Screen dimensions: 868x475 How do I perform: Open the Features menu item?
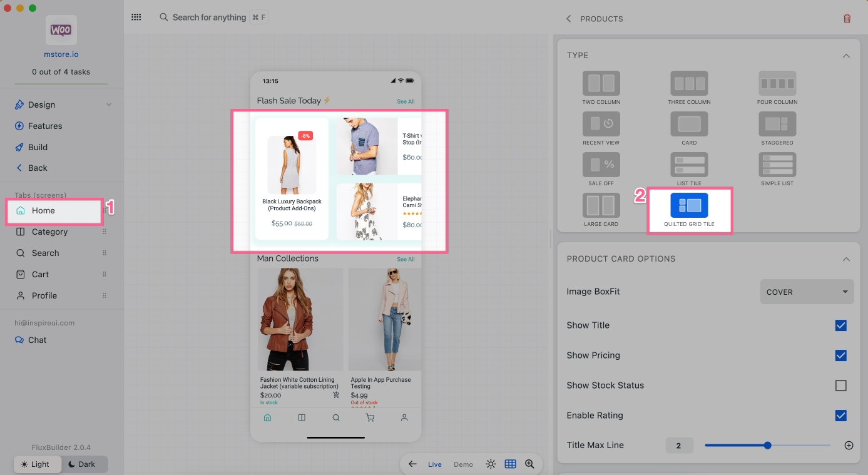[x=45, y=126]
